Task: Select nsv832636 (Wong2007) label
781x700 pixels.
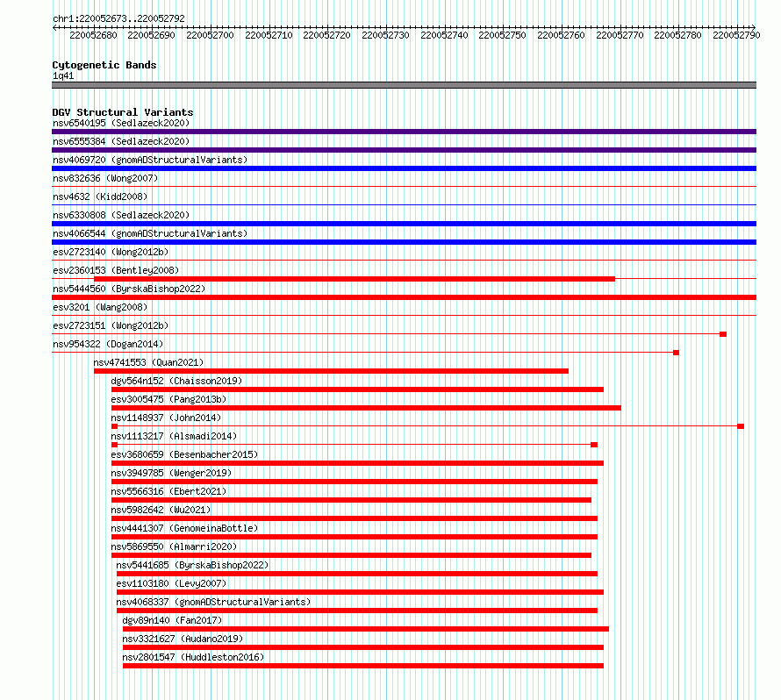Action: coord(105,178)
